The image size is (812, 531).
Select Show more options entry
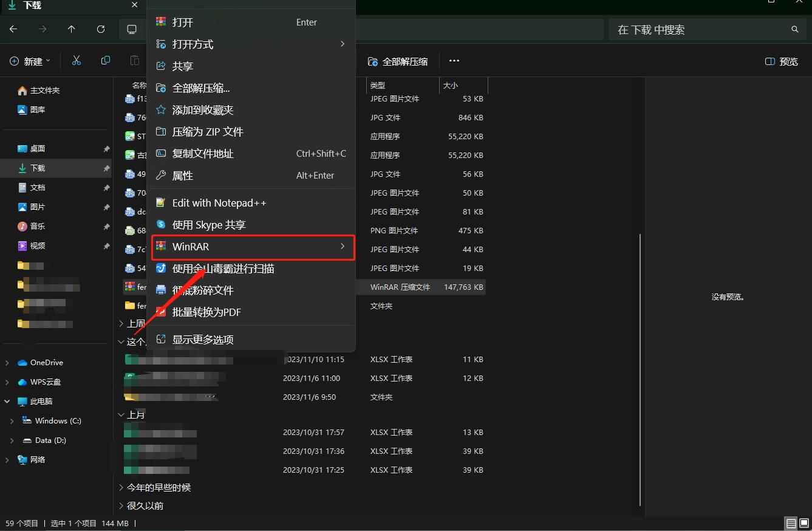251,340
